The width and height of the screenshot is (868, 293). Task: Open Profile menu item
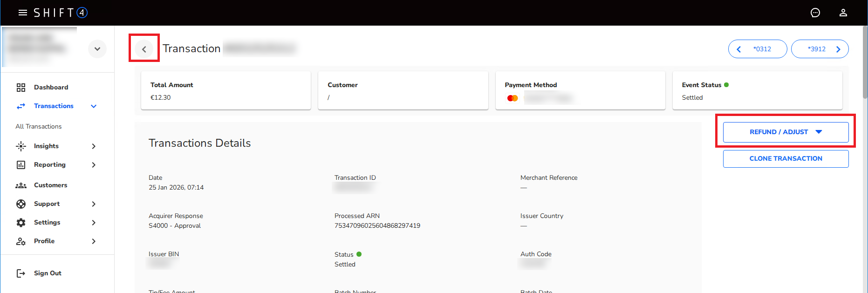coord(44,241)
